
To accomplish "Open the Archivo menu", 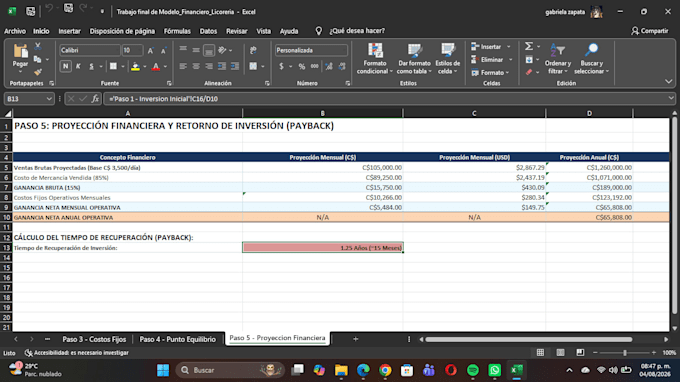I will tap(15, 31).
